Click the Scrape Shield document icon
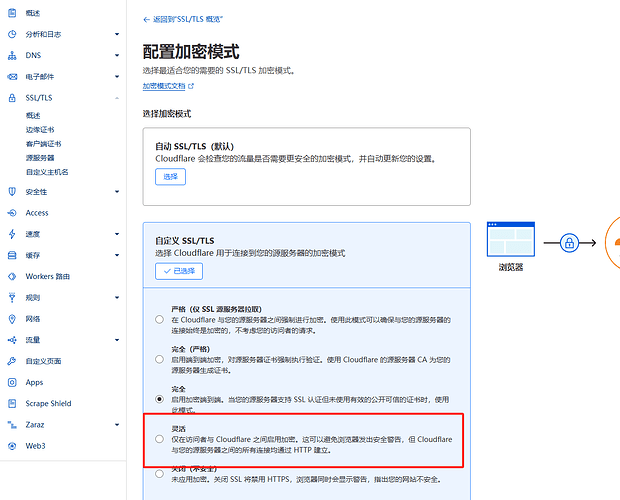The width and height of the screenshot is (620, 500). [x=12, y=404]
